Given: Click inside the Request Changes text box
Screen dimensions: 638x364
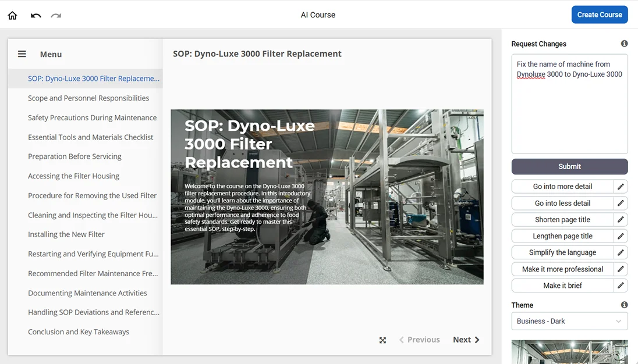Looking at the screenshot, I should (x=569, y=110).
